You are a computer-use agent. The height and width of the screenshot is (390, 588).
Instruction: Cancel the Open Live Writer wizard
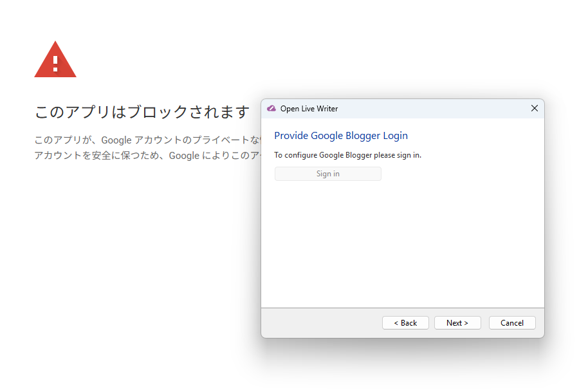[512, 323]
